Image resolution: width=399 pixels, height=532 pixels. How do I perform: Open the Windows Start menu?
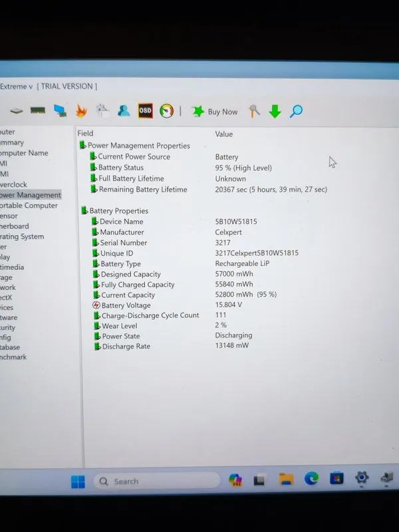(78, 481)
